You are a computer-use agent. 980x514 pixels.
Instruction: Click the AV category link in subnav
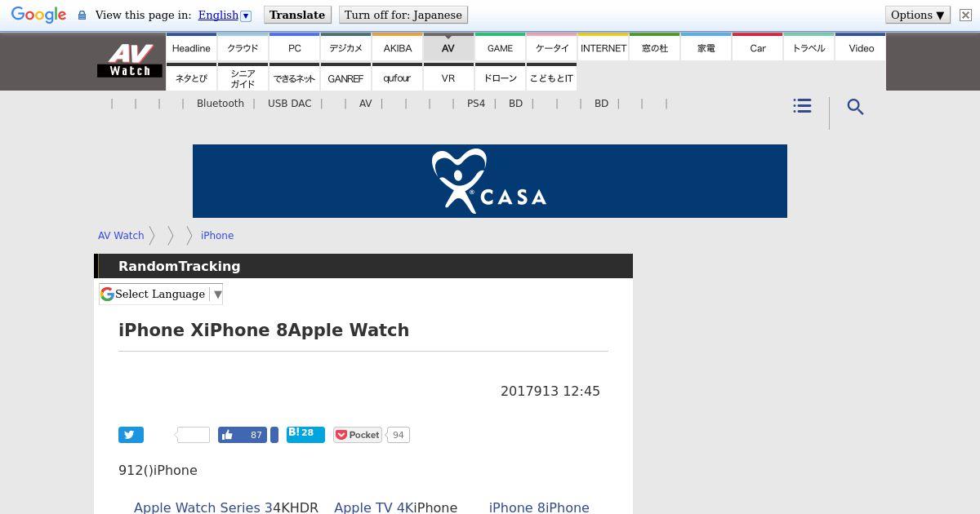click(365, 104)
